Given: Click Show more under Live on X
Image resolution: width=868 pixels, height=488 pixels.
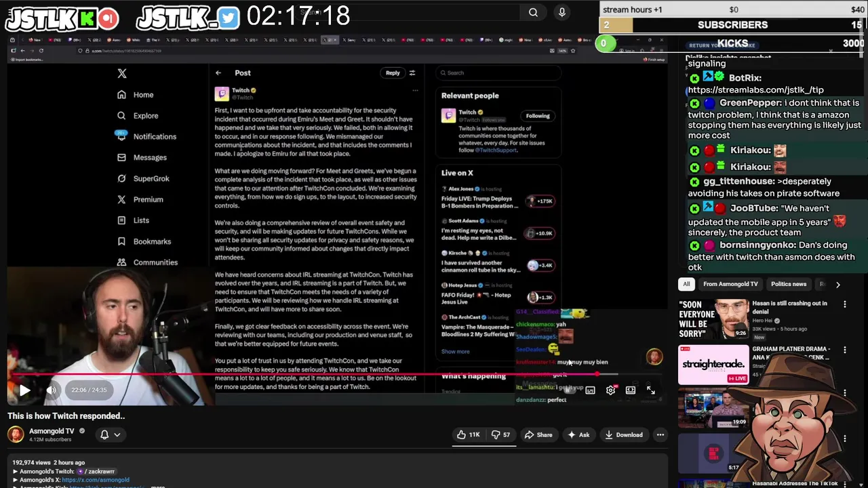Looking at the screenshot, I should pos(455,352).
